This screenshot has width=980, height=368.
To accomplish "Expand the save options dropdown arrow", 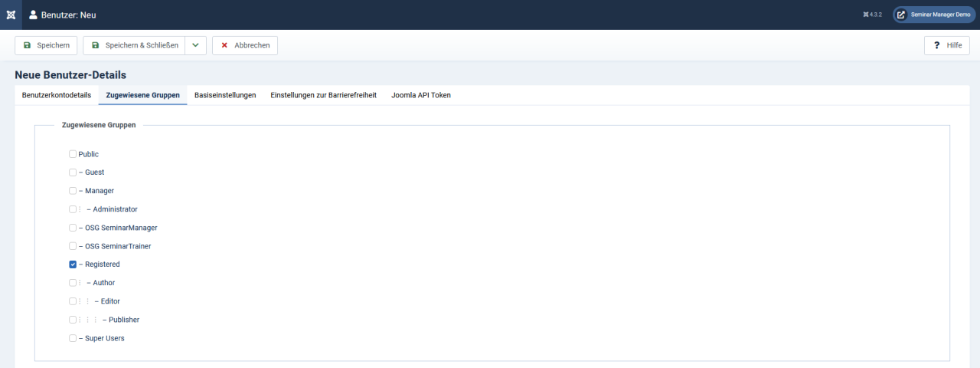I will (195, 45).
